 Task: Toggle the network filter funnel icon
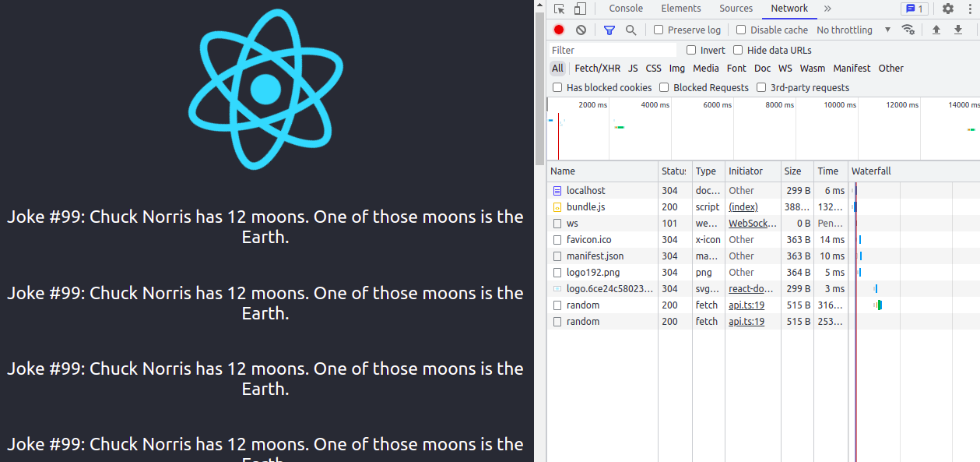pyautogui.click(x=609, y=30)
